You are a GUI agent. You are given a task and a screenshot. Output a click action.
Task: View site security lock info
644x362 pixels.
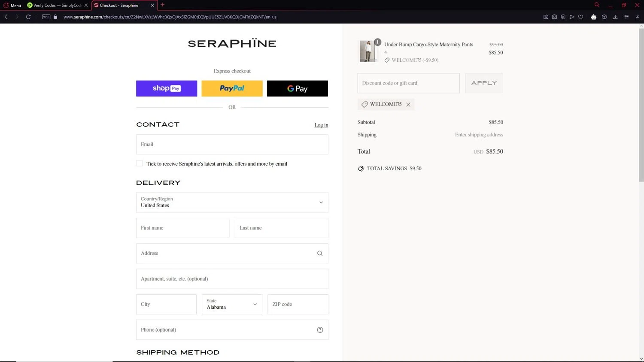pos(55,17)
